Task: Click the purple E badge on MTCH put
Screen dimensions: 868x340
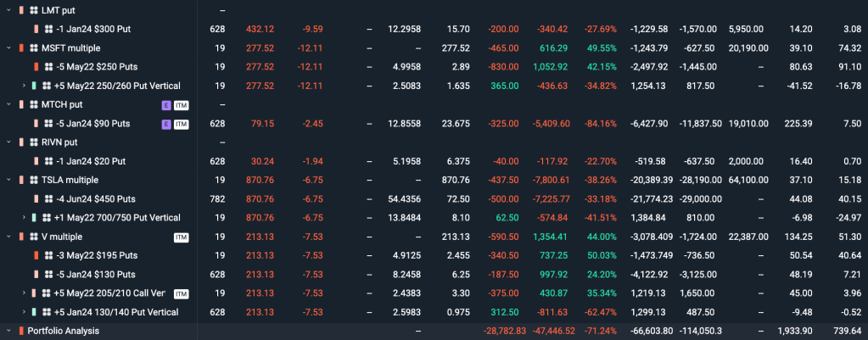Action: (166, 104)
